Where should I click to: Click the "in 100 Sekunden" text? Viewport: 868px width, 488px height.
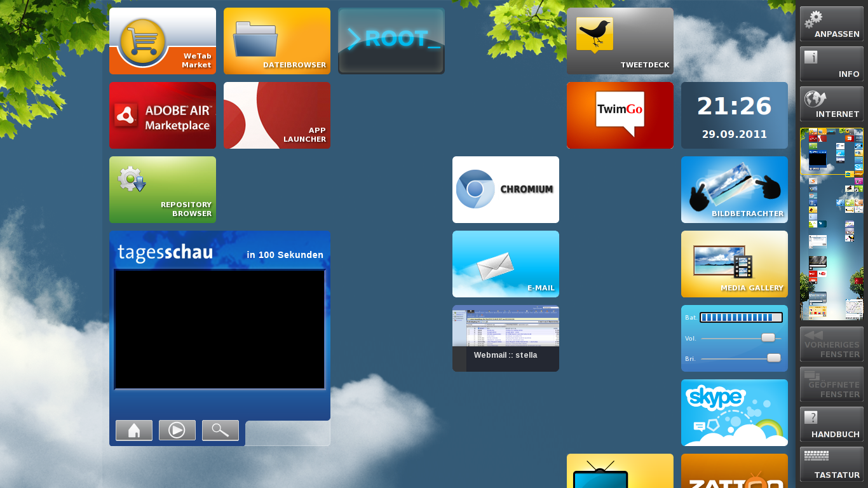[285, 255]
